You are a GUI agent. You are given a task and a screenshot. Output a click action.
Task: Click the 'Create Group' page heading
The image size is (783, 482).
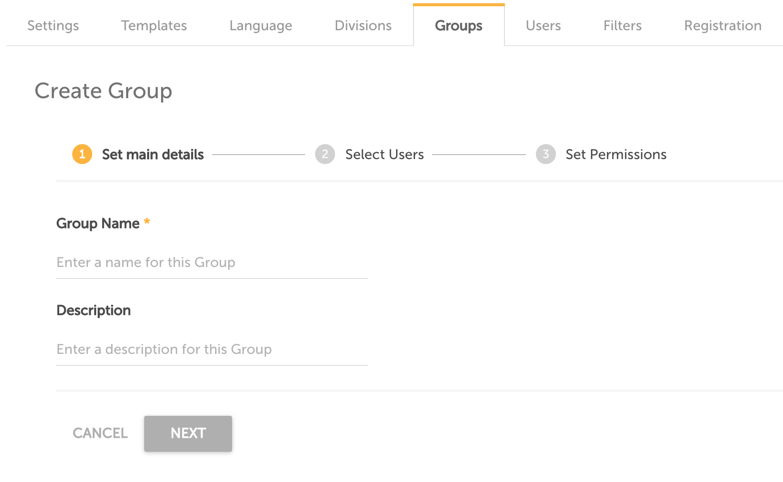103,91
